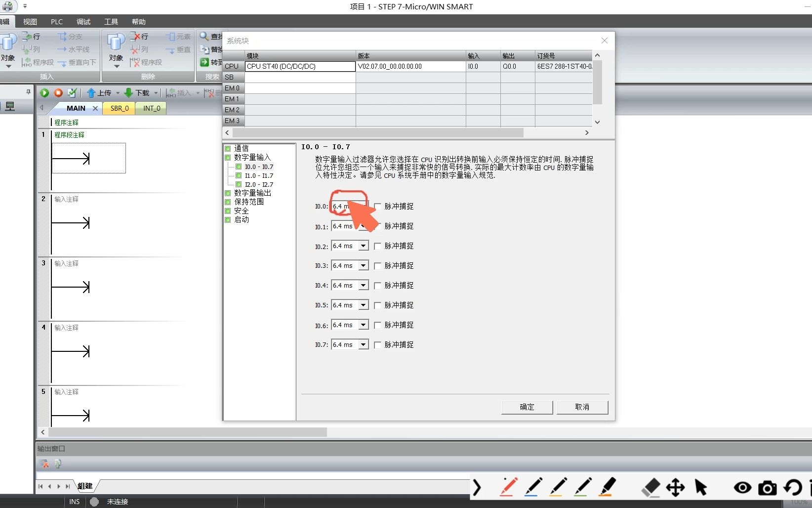Open I0.5 filter time dropdown
The image size is (812, 508).
click(x=364, y=305)
